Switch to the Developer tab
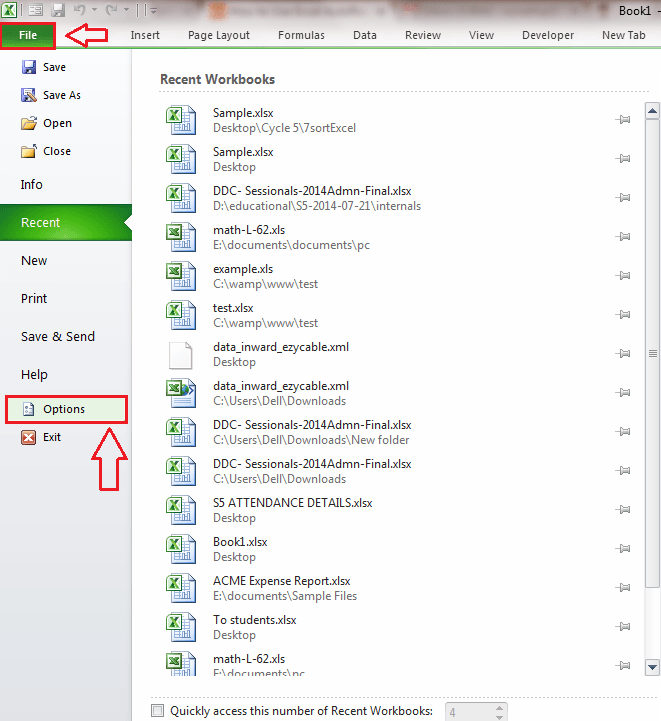 548,35
